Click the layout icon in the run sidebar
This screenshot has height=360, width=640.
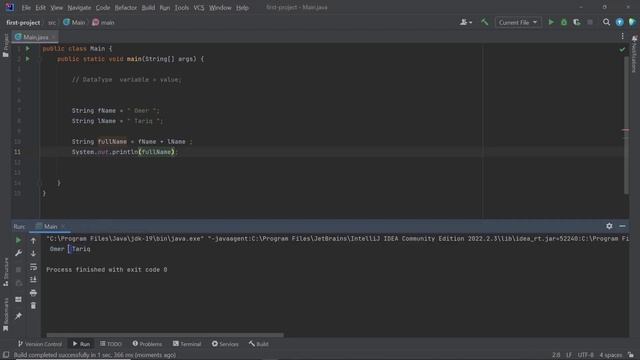pyautogui.click(x=18, y=299)
